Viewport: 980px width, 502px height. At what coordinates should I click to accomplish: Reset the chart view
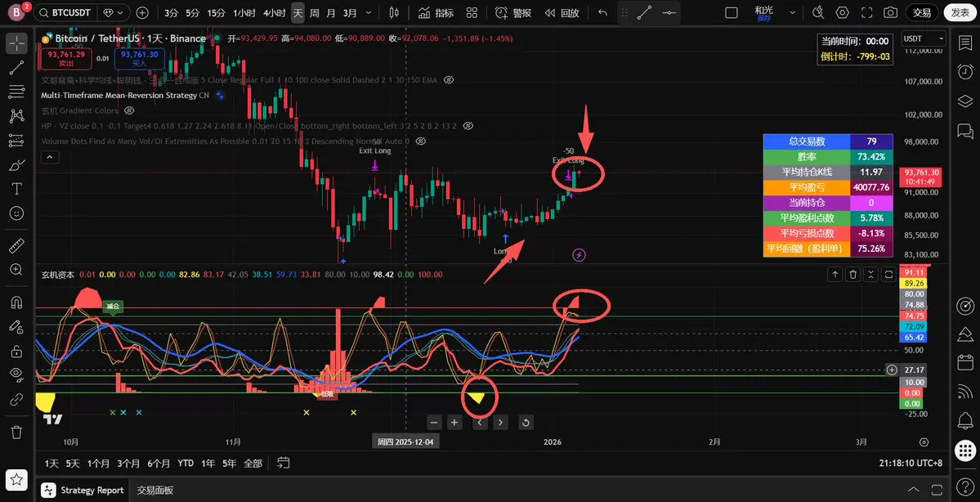(526, 423)
